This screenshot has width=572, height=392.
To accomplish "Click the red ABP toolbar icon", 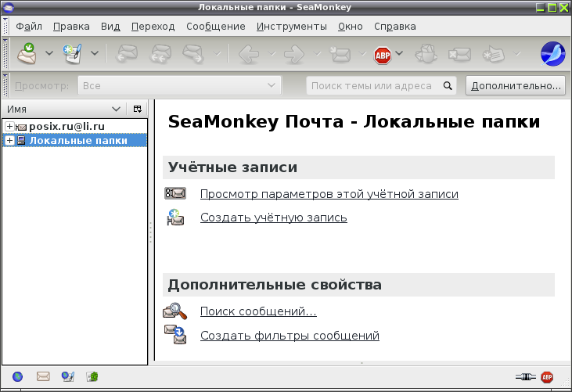I will pyautogui.click(x=383, y=56).
